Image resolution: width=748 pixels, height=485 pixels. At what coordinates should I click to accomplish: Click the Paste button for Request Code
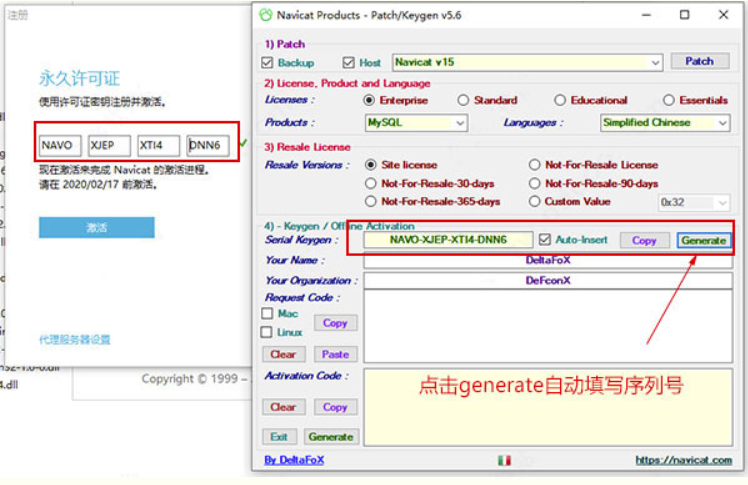pos(335,354)
